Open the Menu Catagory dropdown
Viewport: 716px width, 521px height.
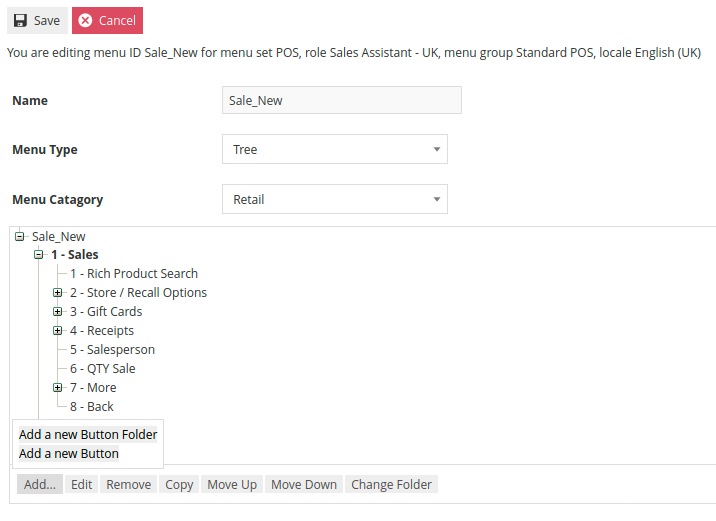[335, 199]
